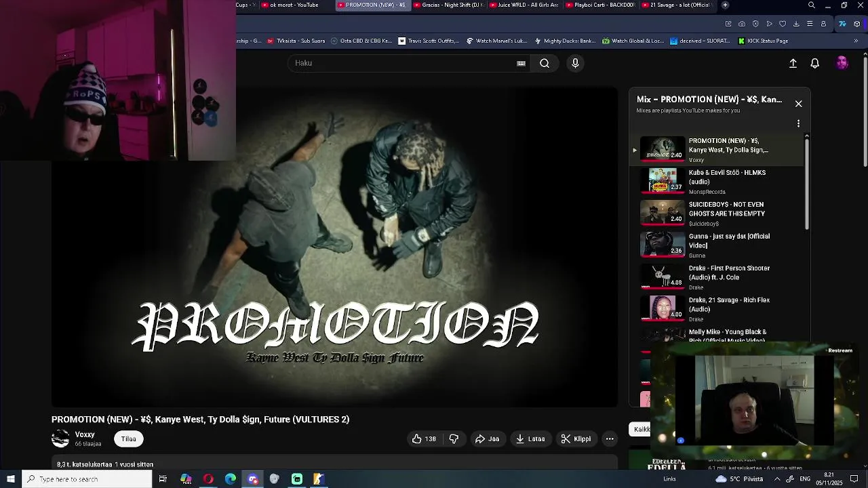Open the YouTube upload/create icon

793,63
